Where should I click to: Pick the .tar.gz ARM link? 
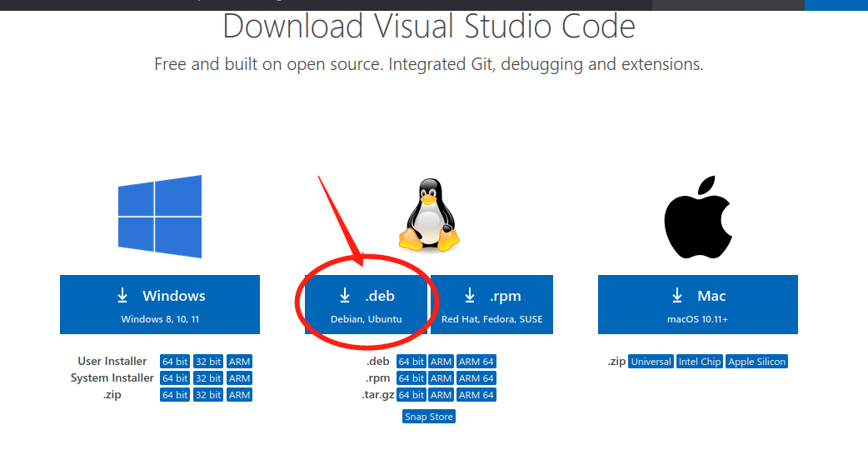pyautogui.click(x=441, y=395)
